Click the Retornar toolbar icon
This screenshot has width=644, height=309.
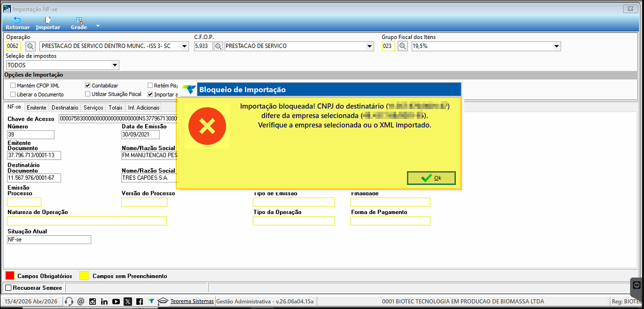coord(17,20)
